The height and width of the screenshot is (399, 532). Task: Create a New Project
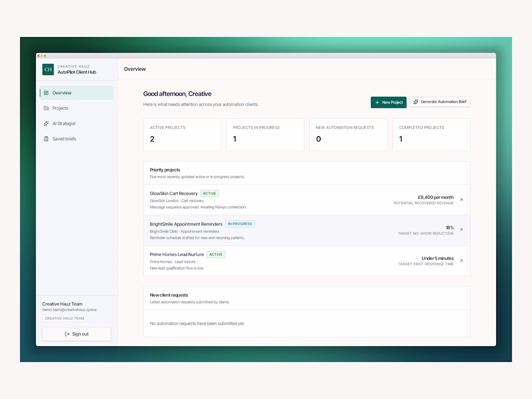[388, 102]
